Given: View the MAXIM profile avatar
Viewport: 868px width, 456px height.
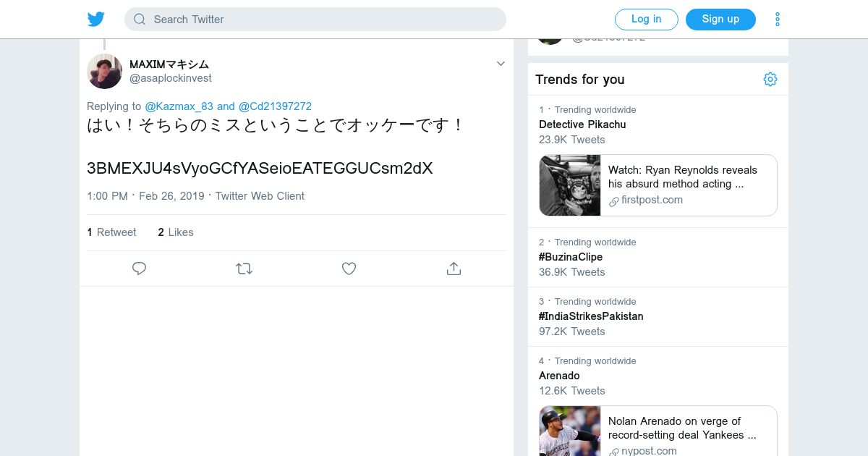Looking at the screenshot, I should click(x=104, y=71).
